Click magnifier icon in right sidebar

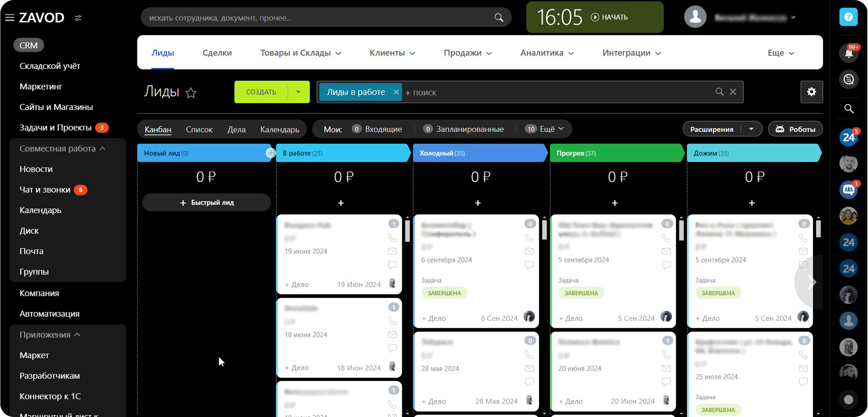pyautogui.click(x=848, y=109)
